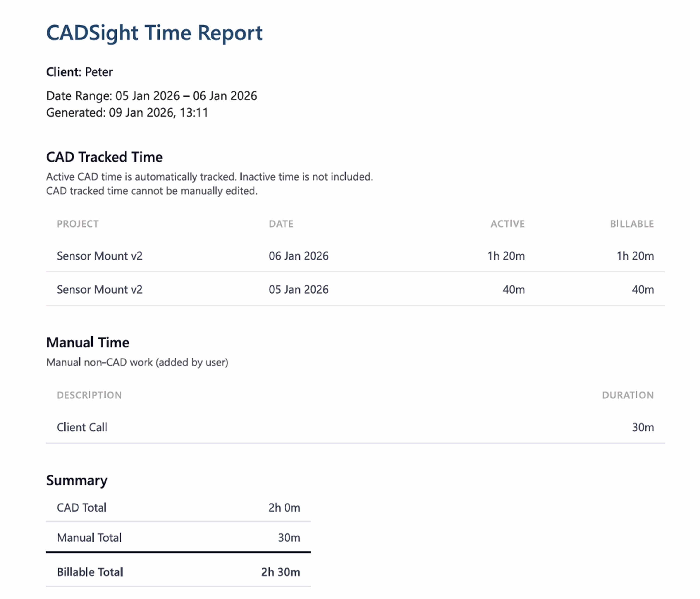Click the 05 Jan 2026 date cell
The image size is (700, 599).
pyautogui.click(x=298, y=290)
